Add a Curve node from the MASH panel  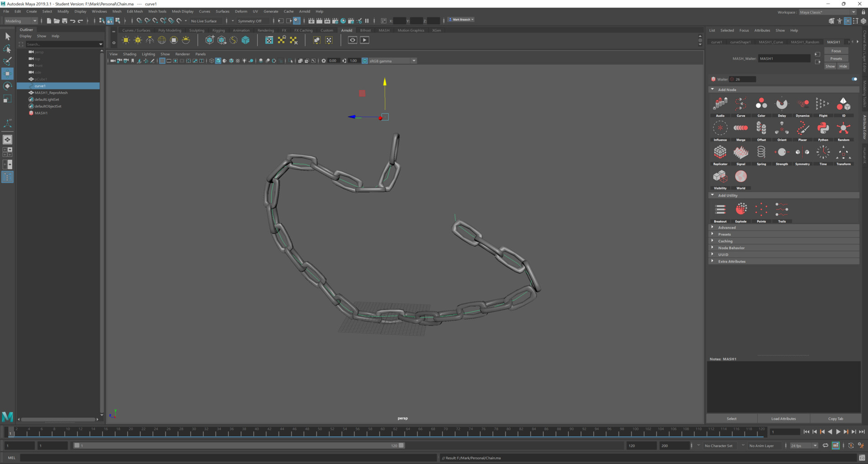741,104
